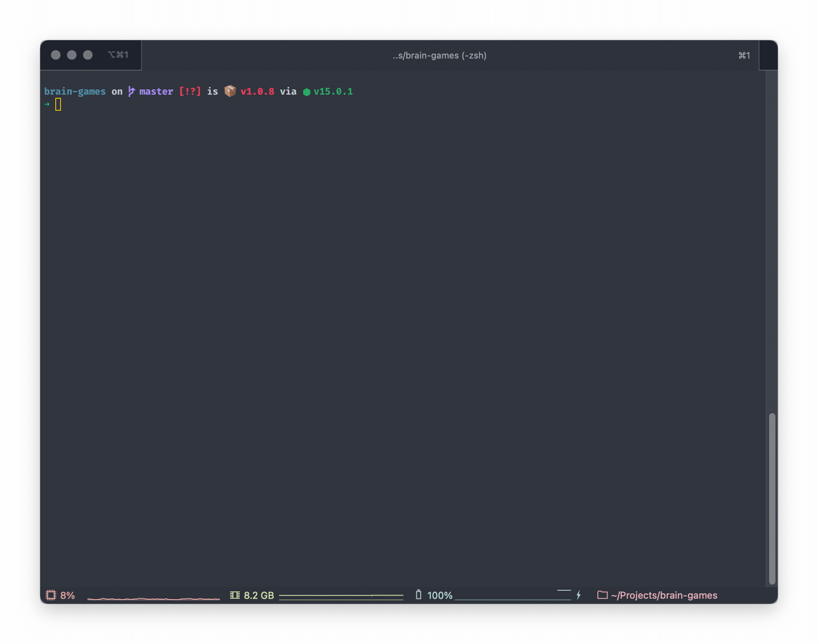Click the memory RAM icon beside 8.2 GB

(x=235, y=595)
